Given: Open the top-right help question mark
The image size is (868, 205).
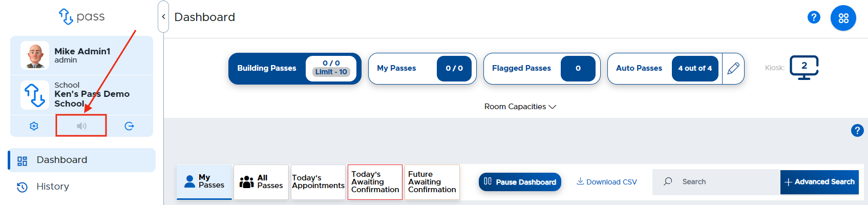Looking at the screenshot, I should (814, 17).
